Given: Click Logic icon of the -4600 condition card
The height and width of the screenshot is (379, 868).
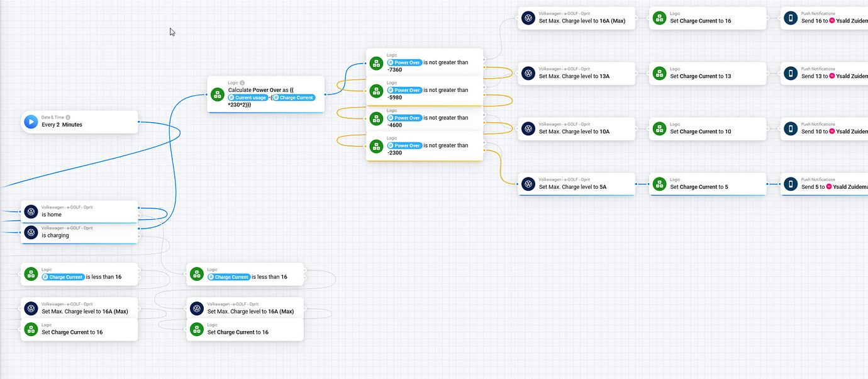Looking at the screenshot, I should [376, 118].
